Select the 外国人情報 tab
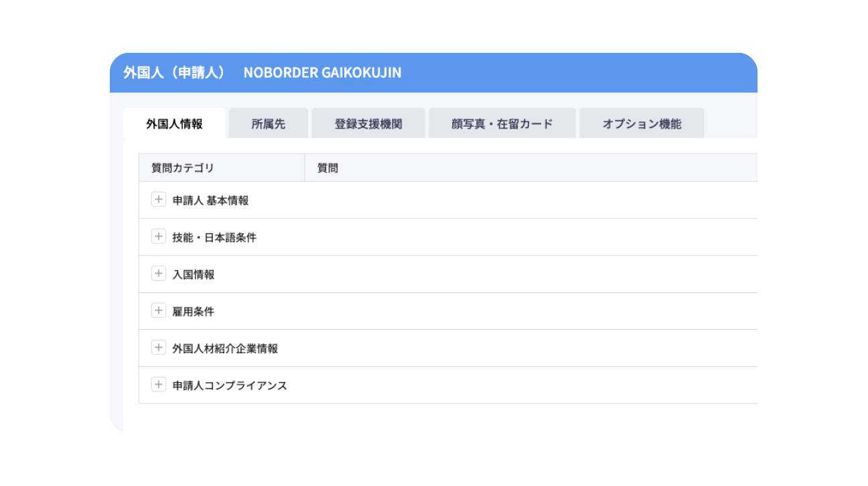Viewport: 868px width, 486px height. (x=174, y=124)
